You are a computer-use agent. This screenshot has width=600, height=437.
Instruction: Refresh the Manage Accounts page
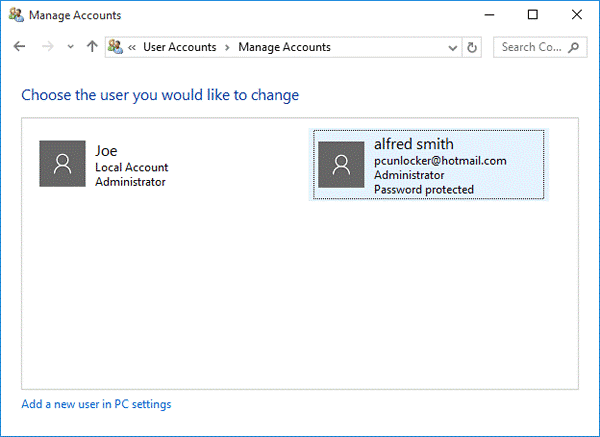(473, 47)
